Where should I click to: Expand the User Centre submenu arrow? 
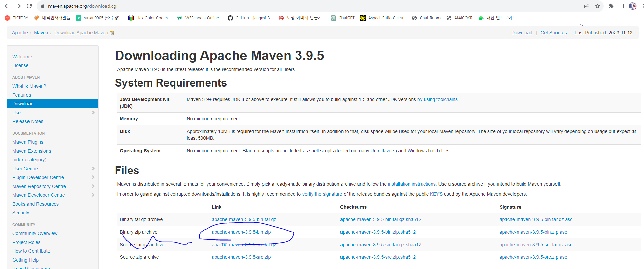point(93,169)
